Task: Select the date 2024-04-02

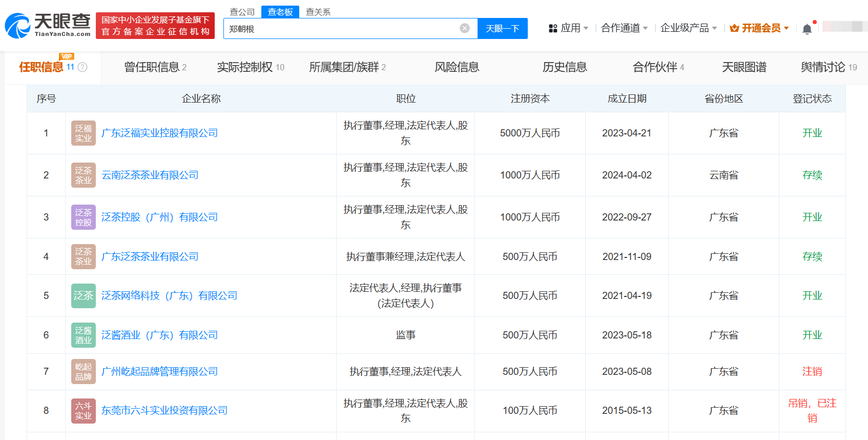Action: click(627, 175)
